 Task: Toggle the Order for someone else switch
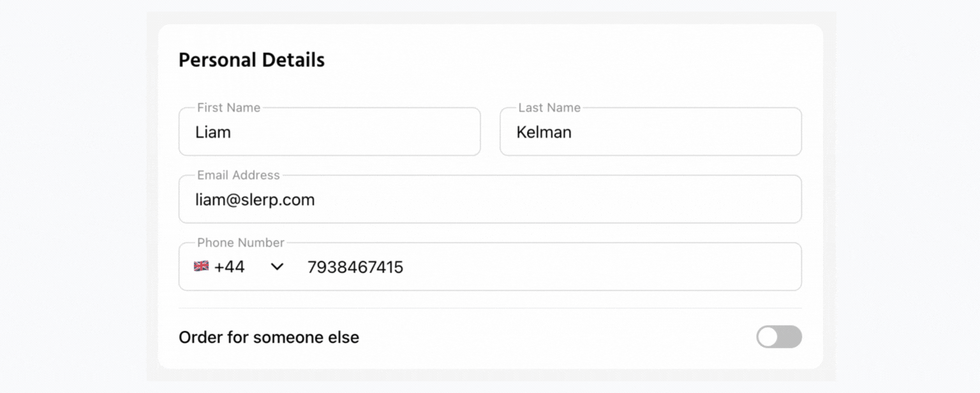pyautogui.click(x=779, y=337)
